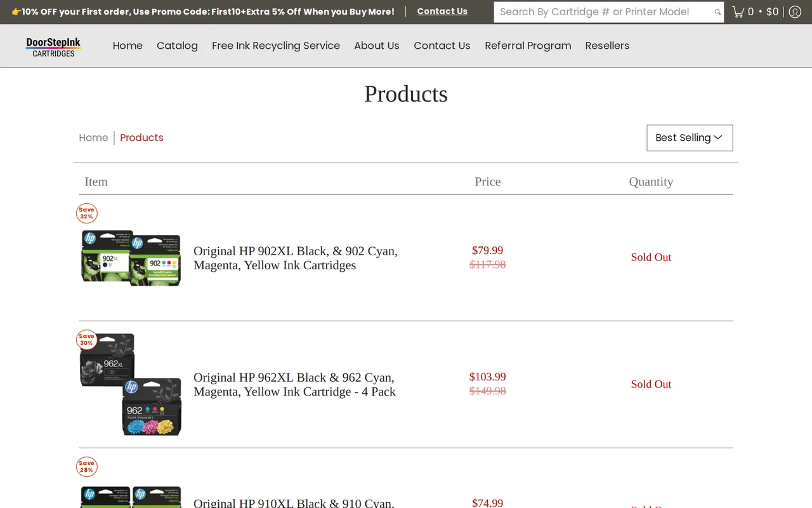Click the Save 28% badge
Viewport: 812px width, 508px height.
tap(87, 467)
